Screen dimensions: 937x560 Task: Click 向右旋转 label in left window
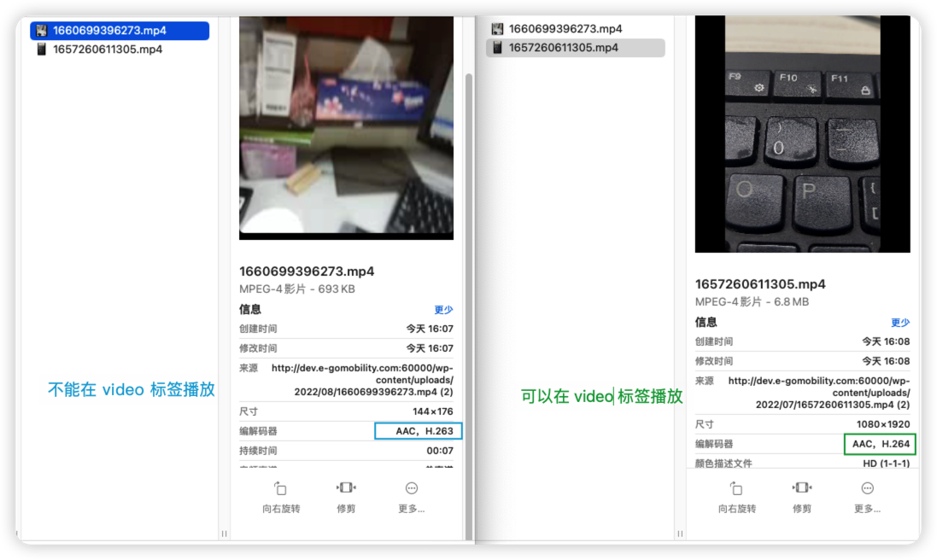pos(281,509)
